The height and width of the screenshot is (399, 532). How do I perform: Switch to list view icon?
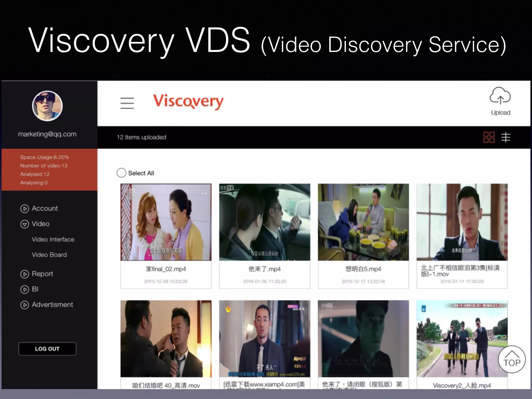coord(506,137)
